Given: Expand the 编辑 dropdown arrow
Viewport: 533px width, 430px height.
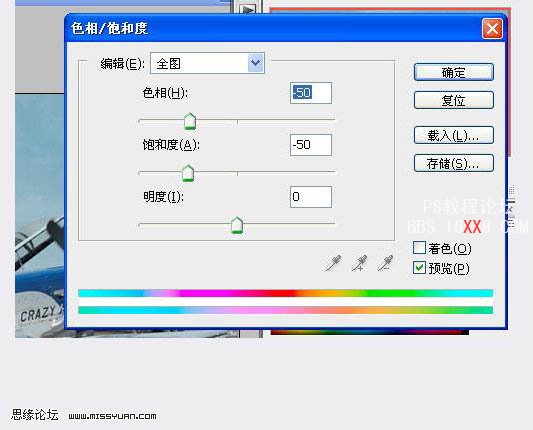Looking at the screenshot, I should 256,63.
